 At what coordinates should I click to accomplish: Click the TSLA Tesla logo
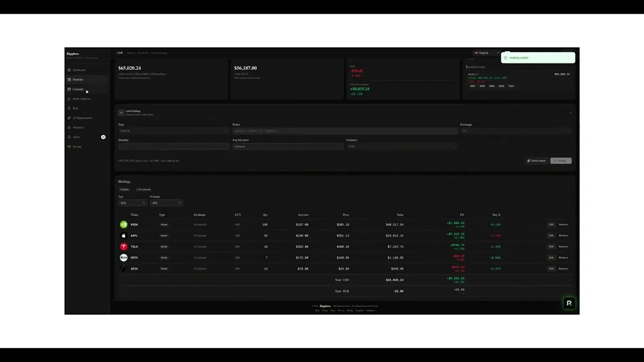124,247
